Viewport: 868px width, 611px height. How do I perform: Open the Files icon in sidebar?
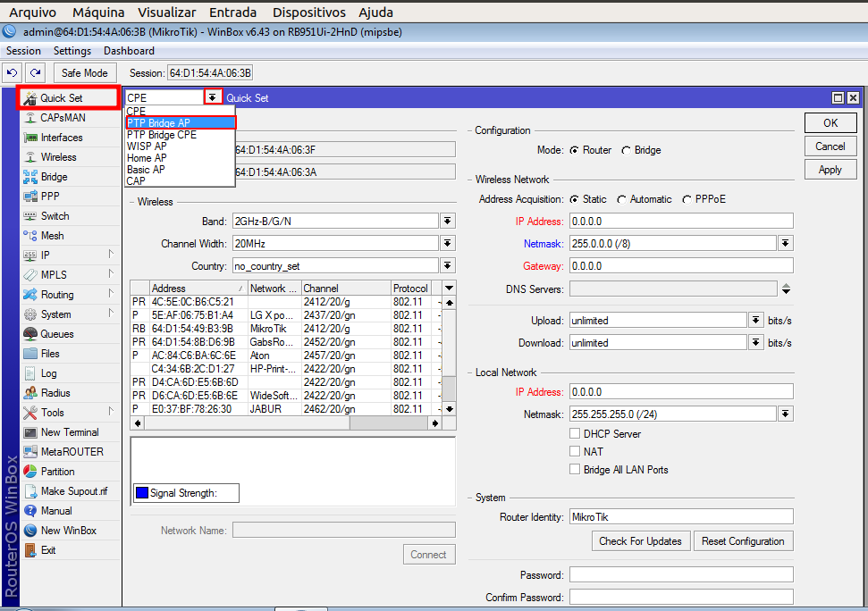click(x=30, y=354)
